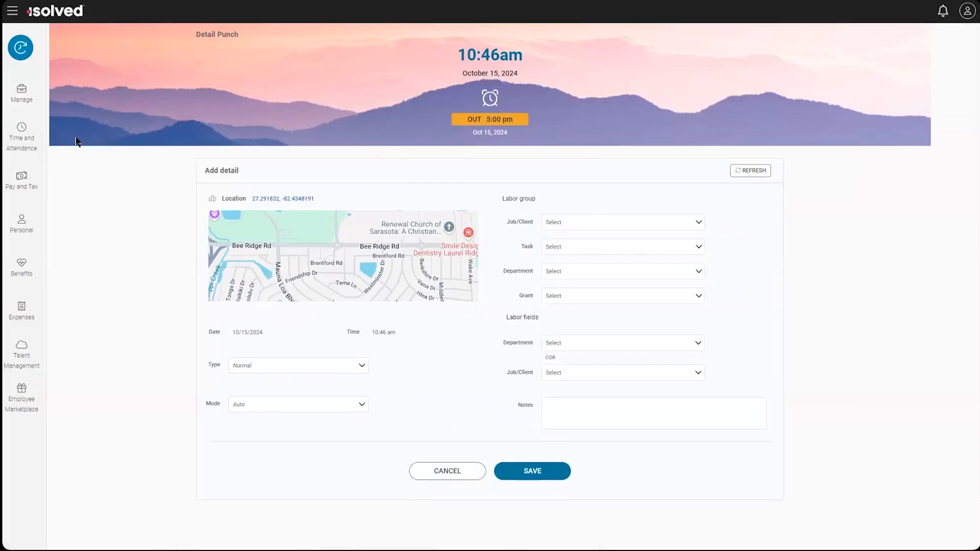Open the Grant dropdown

point(623,295)
